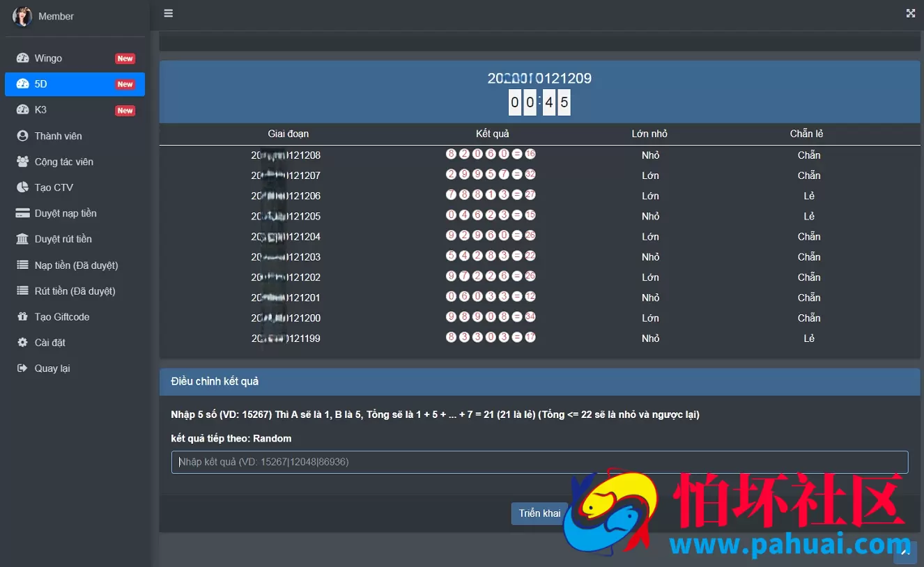Click the Duyệt nạp tiền card icon
Viewport: 924px width, 567px height.
pos(22,213)
